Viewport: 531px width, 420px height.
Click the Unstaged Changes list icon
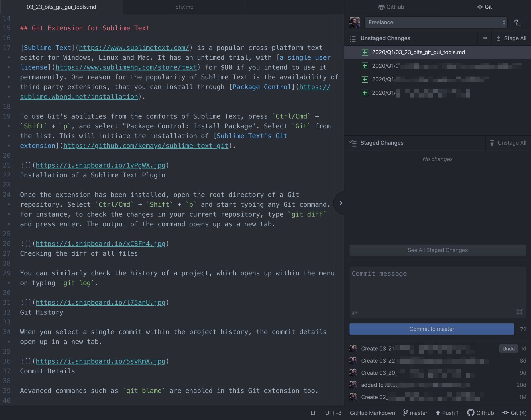click(353, 38)
